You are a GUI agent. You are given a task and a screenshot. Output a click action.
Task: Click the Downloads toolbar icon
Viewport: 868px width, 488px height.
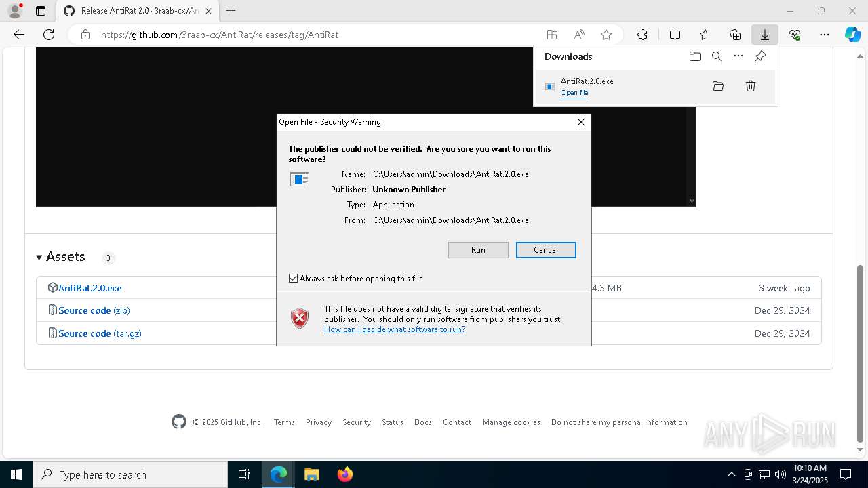(x=765, y=35)
